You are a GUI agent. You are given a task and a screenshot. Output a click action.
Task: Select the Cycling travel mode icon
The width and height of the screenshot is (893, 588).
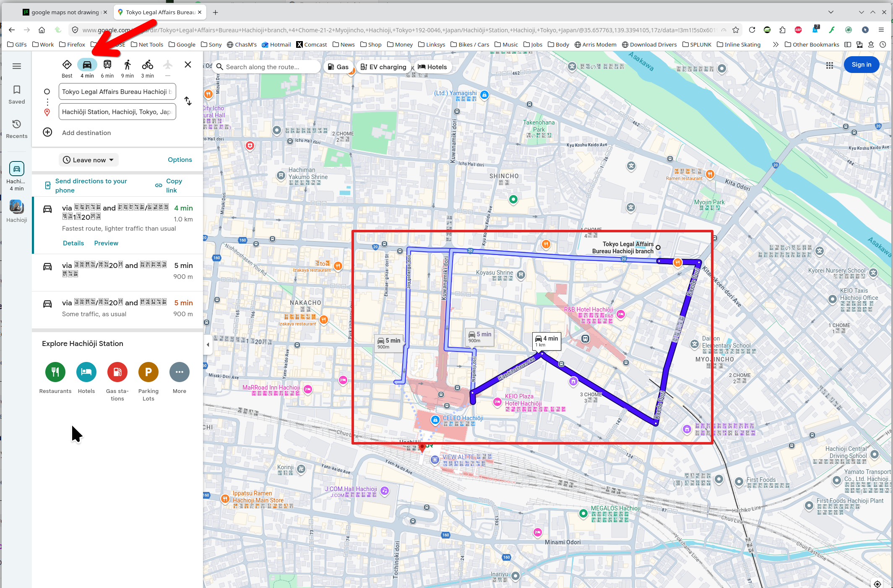pyautogui.click(x=147, y=65)
